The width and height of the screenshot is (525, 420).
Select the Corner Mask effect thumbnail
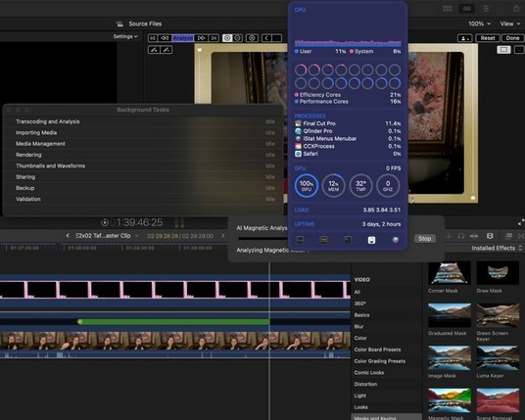[450, 273]
